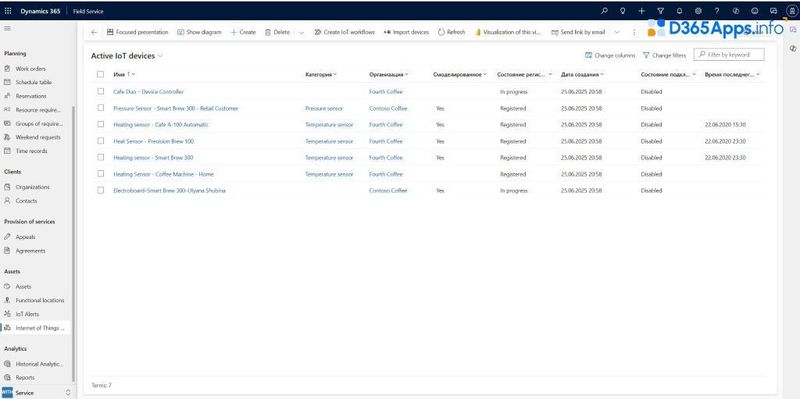The image size is (800, 399).
Task: Open Weekend requests in sidebar
Action: [38, 137]
